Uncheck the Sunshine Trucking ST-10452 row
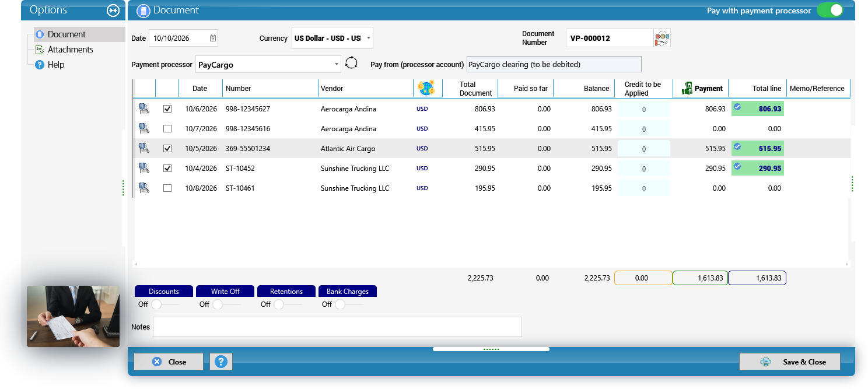 [x=167, y=169]
